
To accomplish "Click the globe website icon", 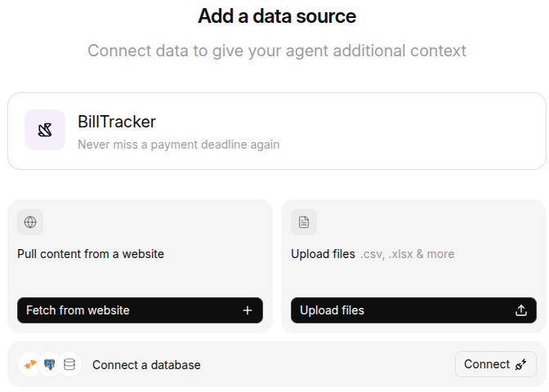I will (x=30, y=222).
